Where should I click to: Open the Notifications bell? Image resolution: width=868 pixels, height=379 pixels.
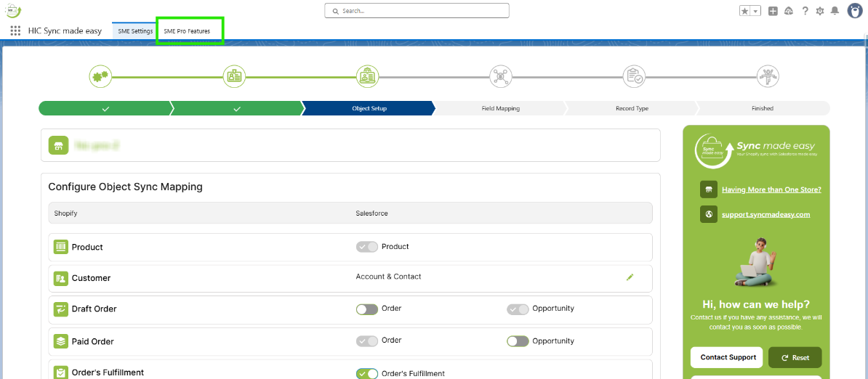[835, 10]
